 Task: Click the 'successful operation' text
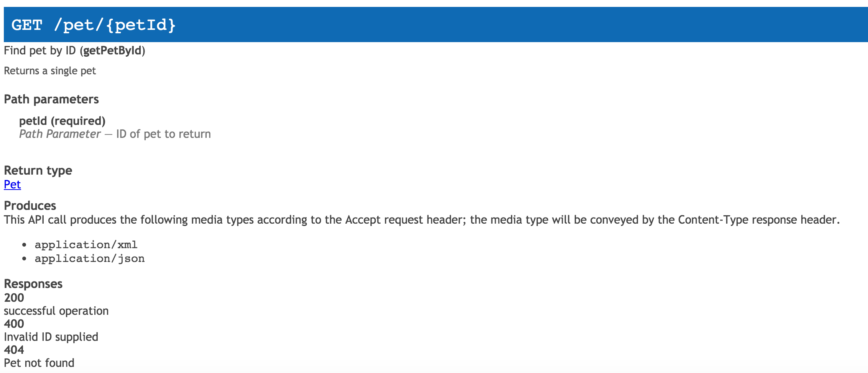point(56,311)
